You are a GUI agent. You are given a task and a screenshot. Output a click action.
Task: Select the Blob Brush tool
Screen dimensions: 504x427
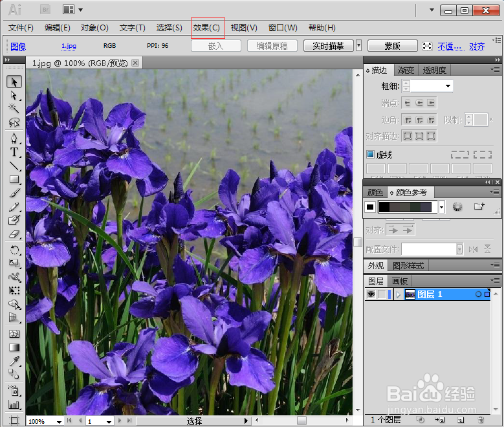coord(14,220)
